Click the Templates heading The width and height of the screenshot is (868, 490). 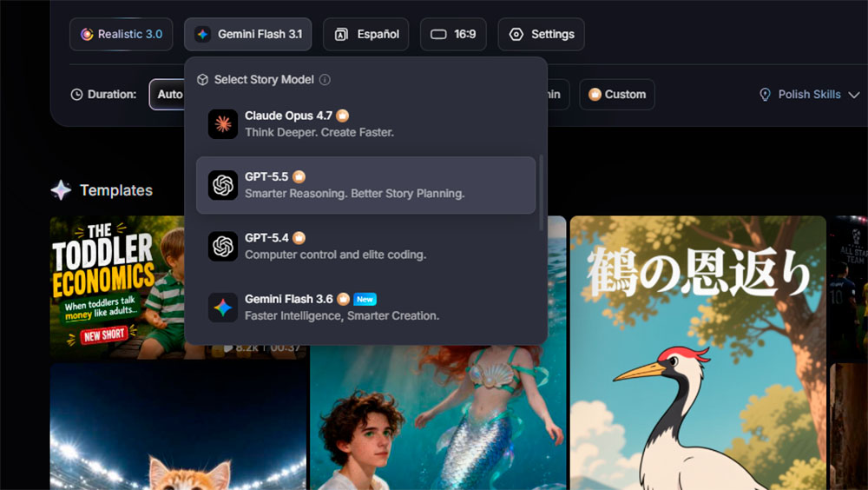click(x=116, y=190)
